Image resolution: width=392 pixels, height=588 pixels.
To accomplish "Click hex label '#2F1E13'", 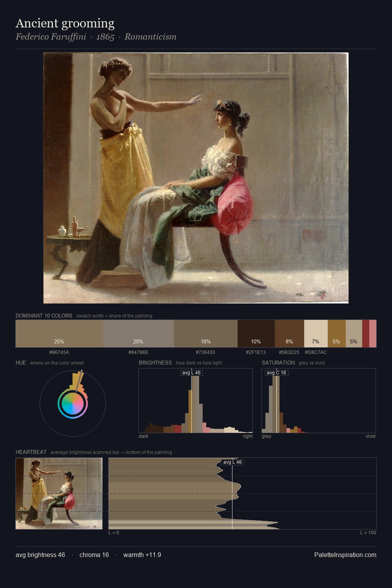I will point(256,352).
